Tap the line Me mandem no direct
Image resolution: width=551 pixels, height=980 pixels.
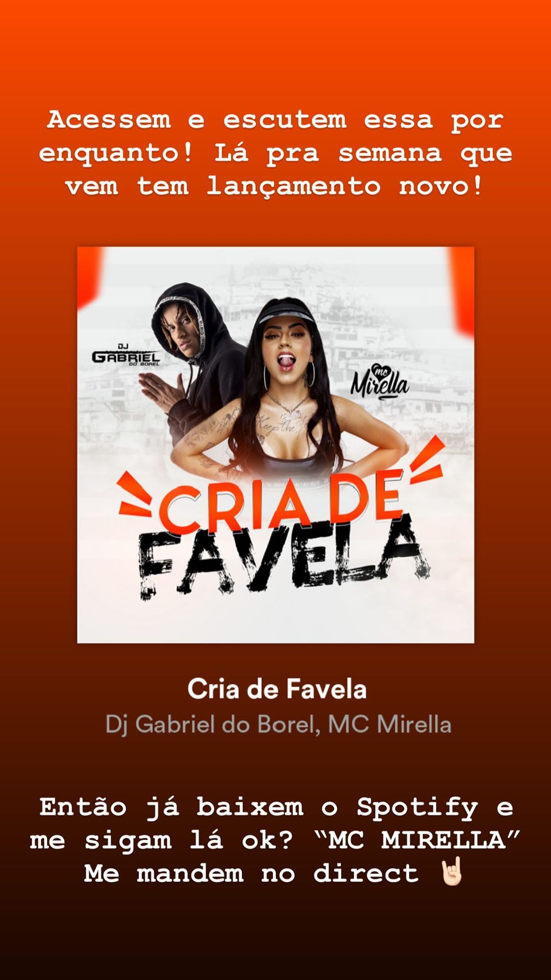[x=251, y=873]
